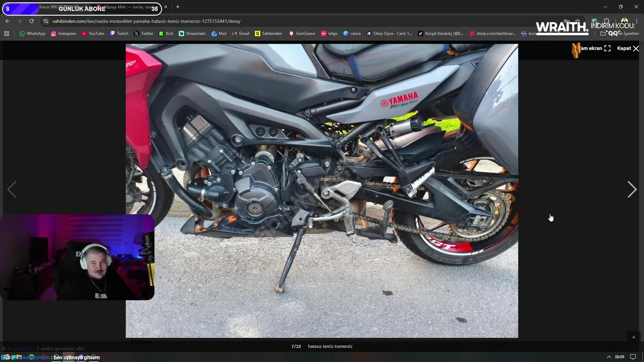This screenshot has width=644, height=362.
Task: Open the letgo bookmark
Action: tap(329, 33)
